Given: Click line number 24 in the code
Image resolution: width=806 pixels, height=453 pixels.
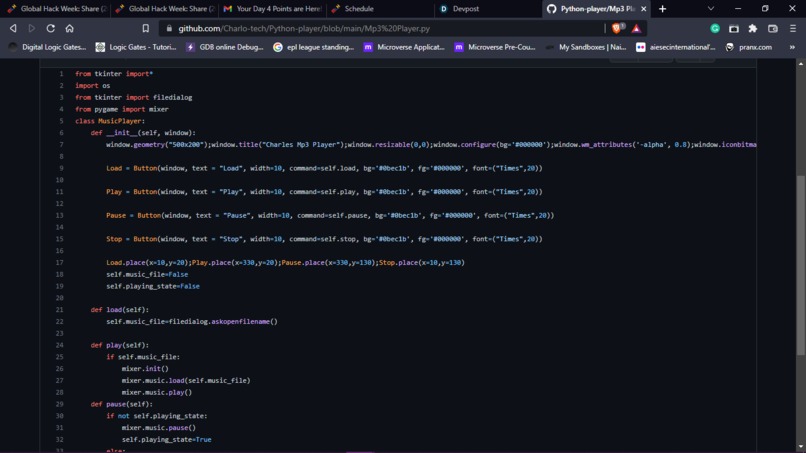Looking at the screenshot, I should point(60,345).
